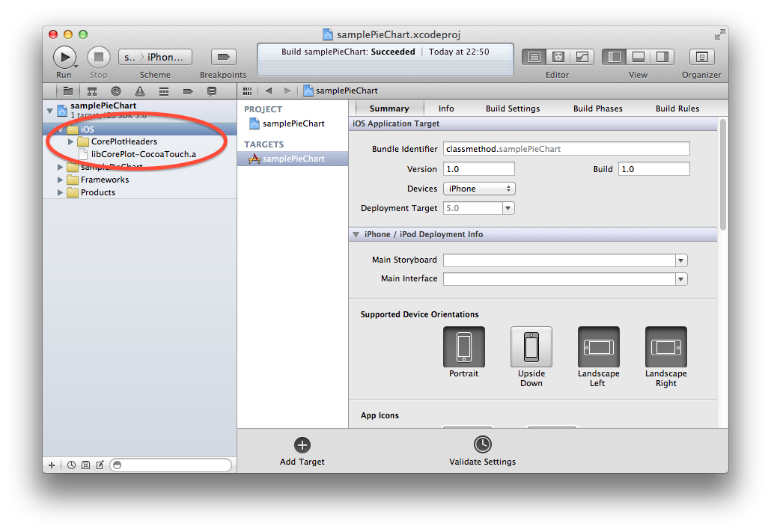Click the Validate Settings icon

pyautogui.click(x=482, y=444)
